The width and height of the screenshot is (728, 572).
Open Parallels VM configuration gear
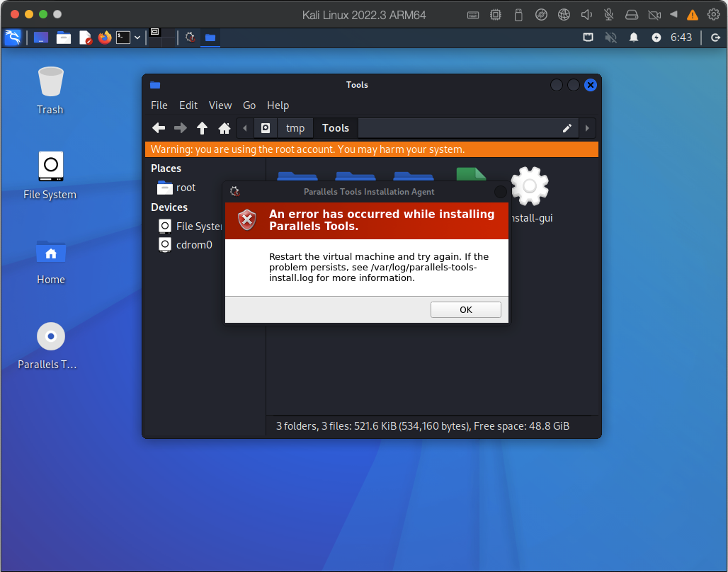pyautogui.click(x=714, y=14)
